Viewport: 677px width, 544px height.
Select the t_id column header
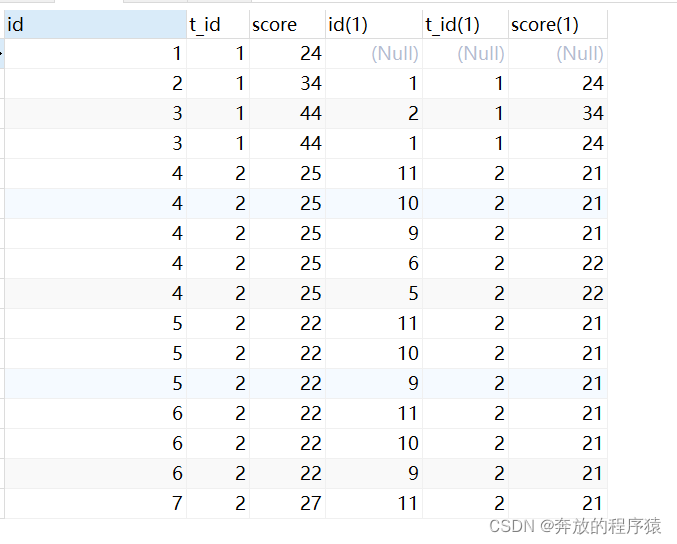pos(217,24)
